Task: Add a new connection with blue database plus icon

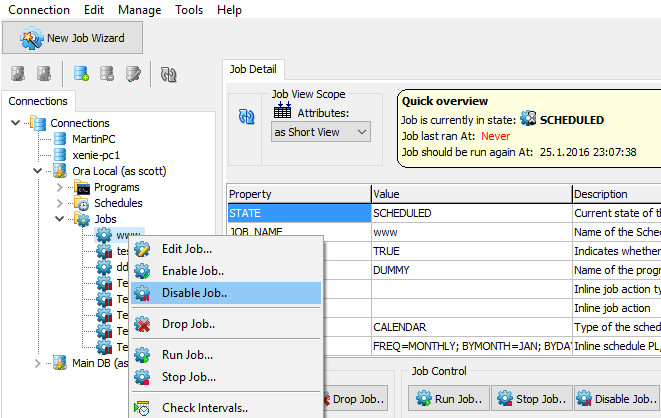Action: click(81, 74)
